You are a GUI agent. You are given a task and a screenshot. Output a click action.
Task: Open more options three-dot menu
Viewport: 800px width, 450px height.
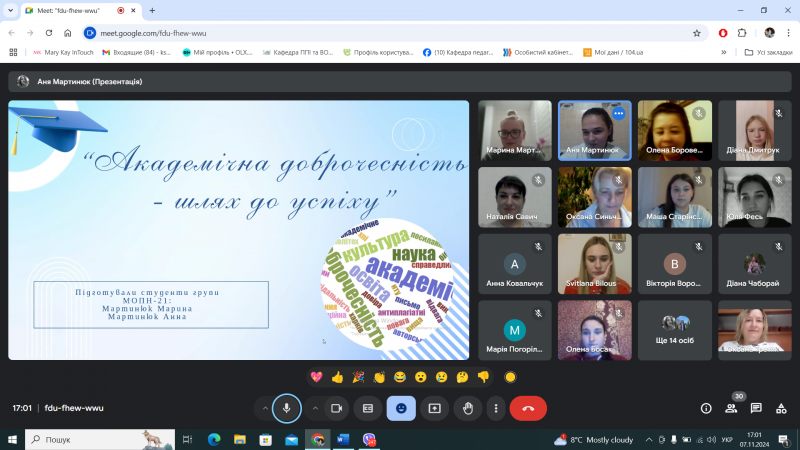[495, 408]
